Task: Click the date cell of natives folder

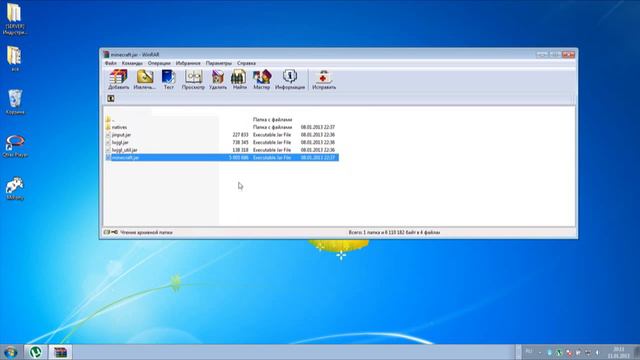Action: 318,127
